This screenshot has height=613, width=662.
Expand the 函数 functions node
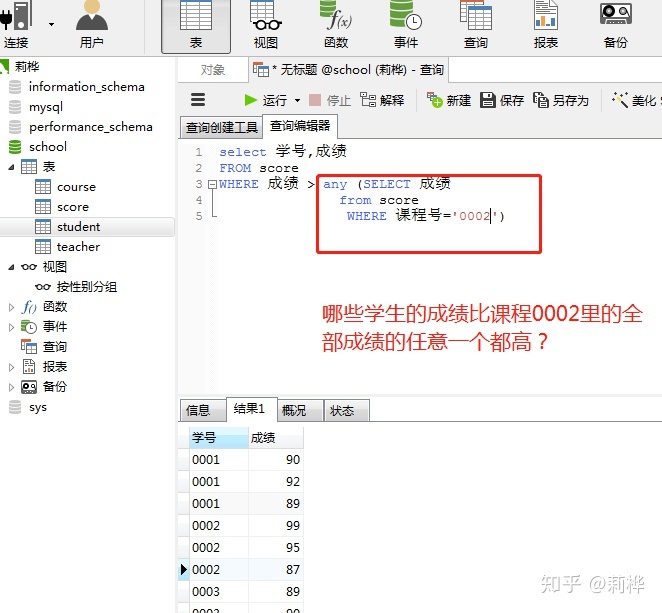(x=11, y=307)
